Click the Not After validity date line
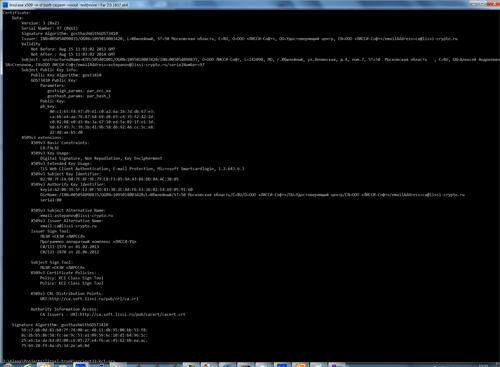 coord(73,54)
